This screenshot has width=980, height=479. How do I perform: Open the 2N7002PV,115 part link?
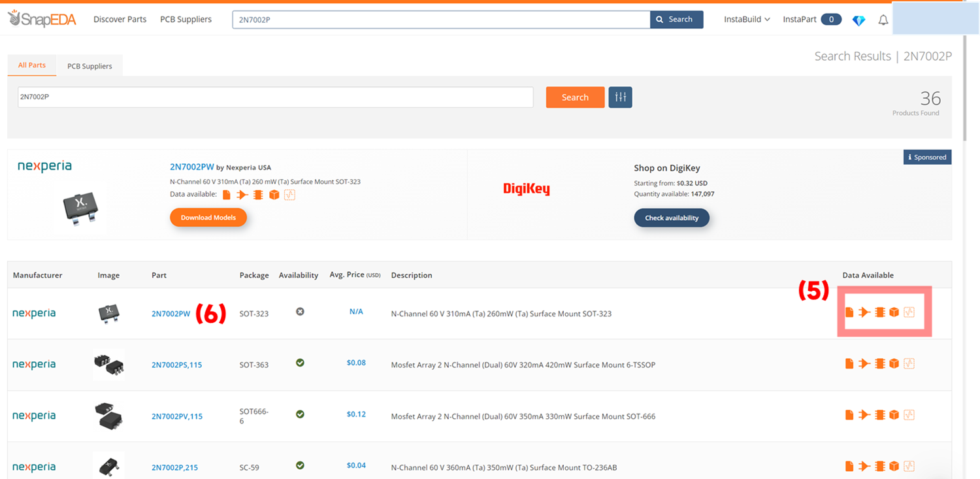click(177, 416)
